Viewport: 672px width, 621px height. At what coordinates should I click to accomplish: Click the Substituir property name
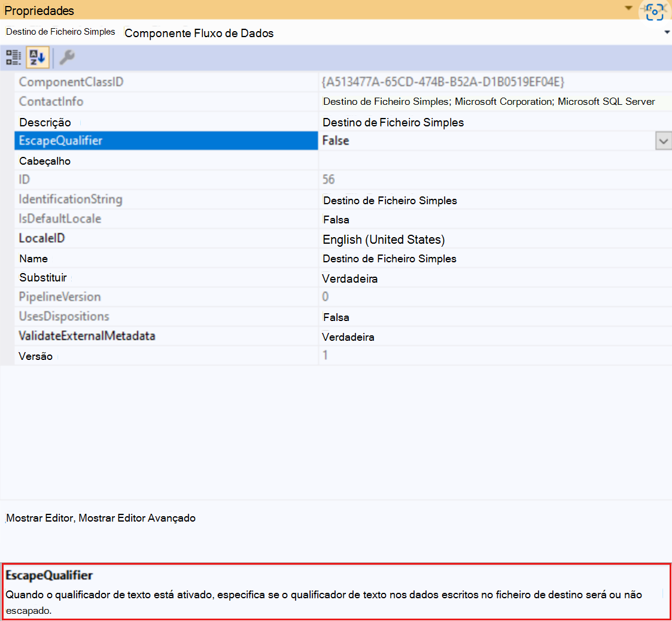[43, 278]
